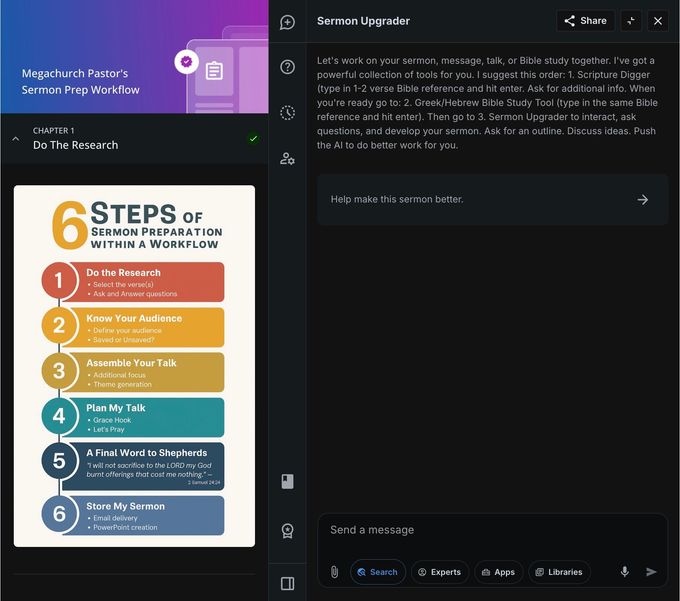Open the Experts selector

[440, 572]
